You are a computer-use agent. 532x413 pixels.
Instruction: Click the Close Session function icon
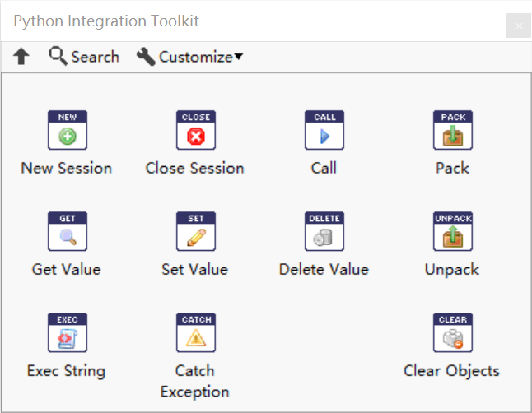point(195,130)
